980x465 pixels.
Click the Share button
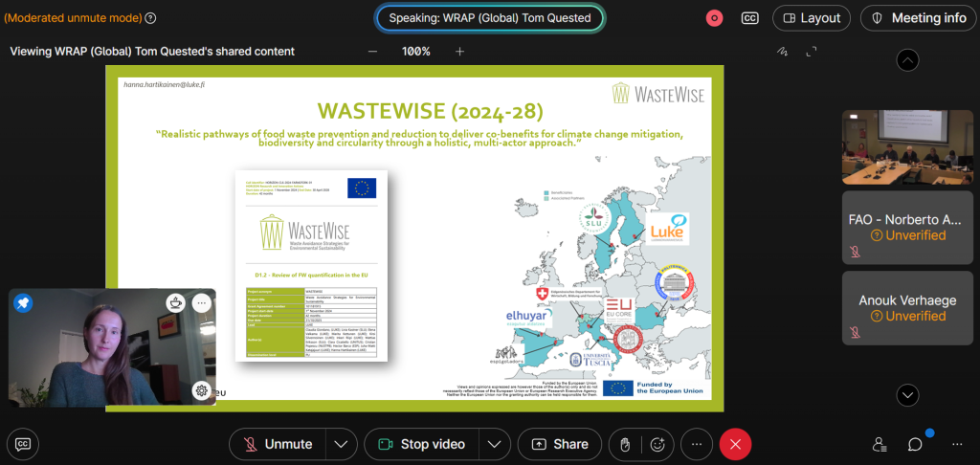560,444
